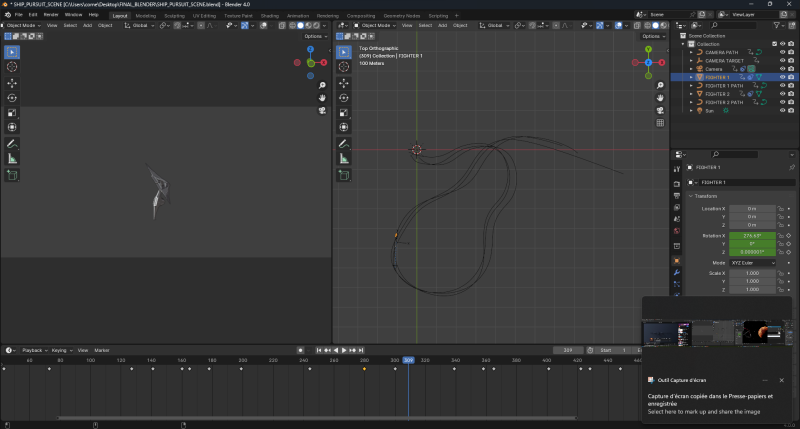Select the Measure tool in left viewport
The width and height of the screenshot is (800, 429).
coord(12,159)
